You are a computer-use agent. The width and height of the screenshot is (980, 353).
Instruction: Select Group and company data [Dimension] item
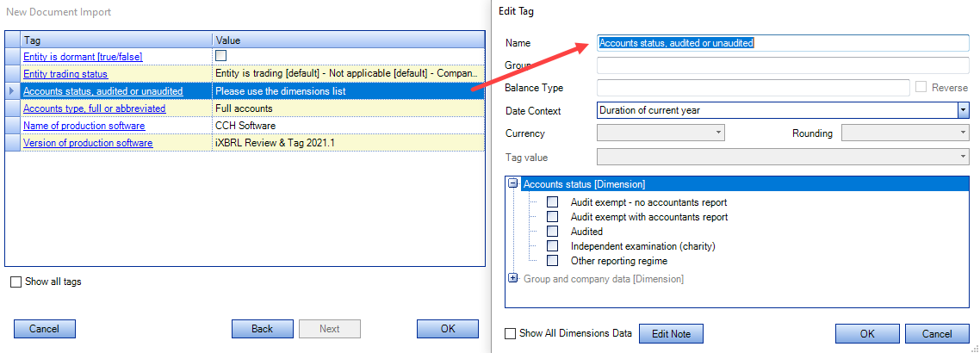603,279
